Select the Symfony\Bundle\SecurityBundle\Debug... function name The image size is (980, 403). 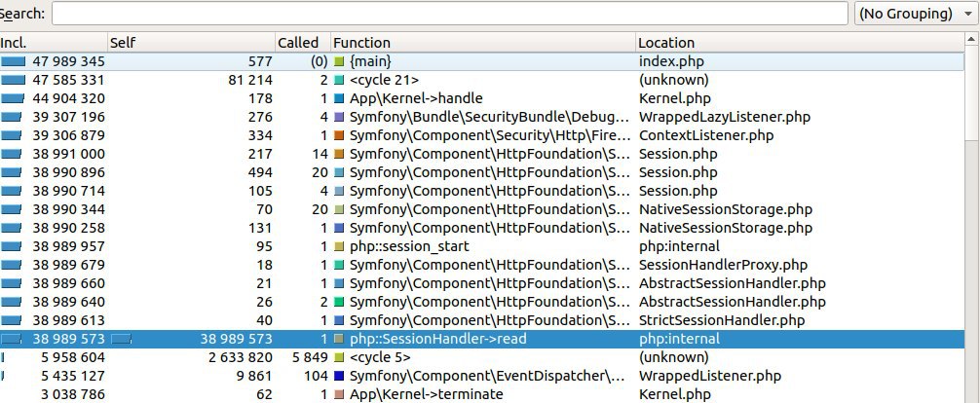click(490, 117)
